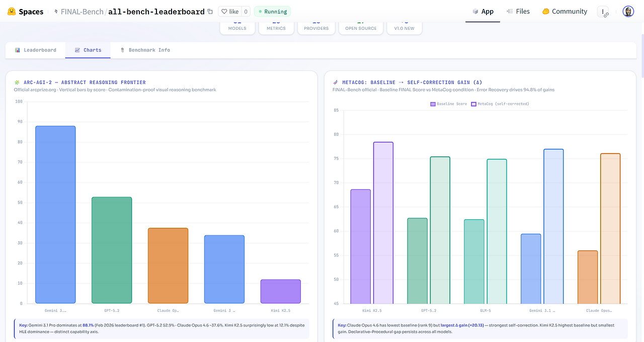Click the Running status badge
This screenshot has height=342, width=644.
272,12
